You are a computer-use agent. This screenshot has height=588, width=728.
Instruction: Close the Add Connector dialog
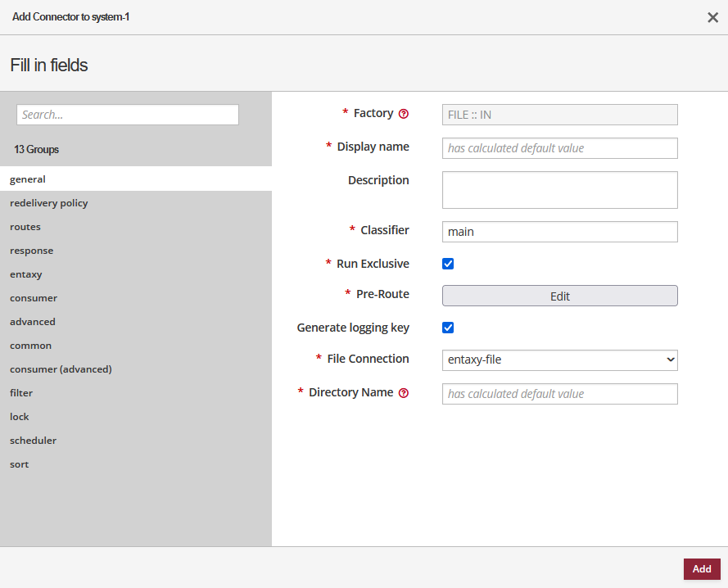tap(712, 17)
